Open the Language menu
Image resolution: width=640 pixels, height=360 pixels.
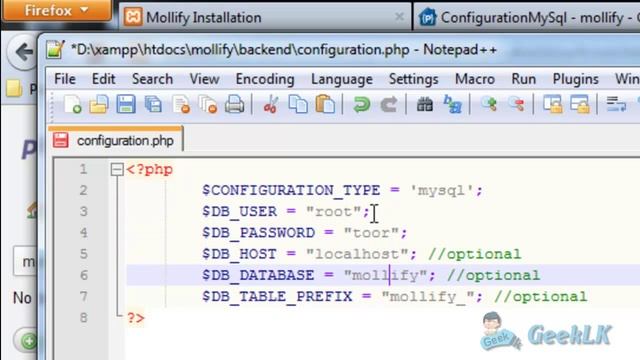point(342,79)
